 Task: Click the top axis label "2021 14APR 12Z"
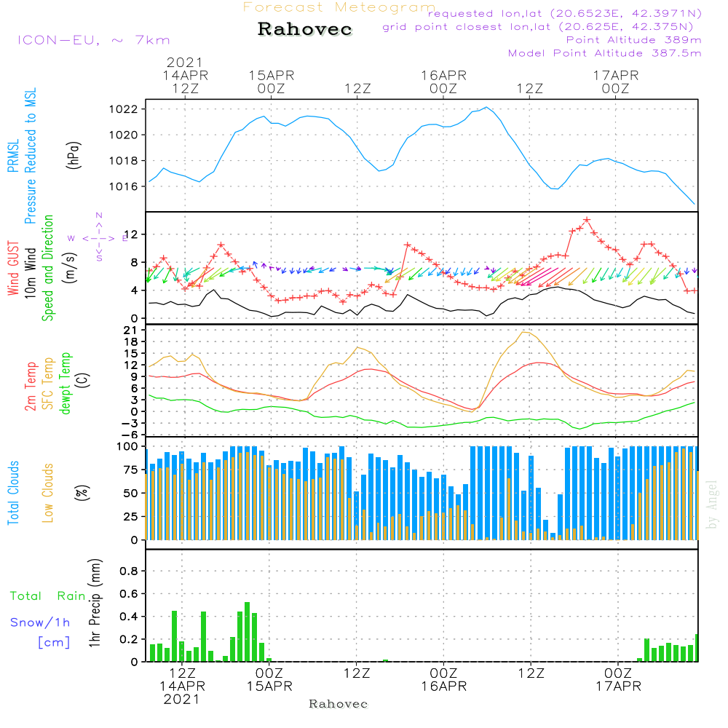[x=185, y=75]
